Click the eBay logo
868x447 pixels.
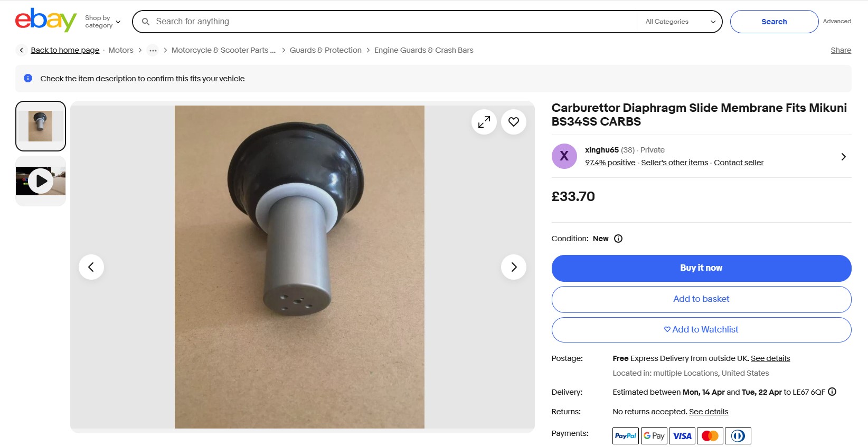(x=45, y=21)
